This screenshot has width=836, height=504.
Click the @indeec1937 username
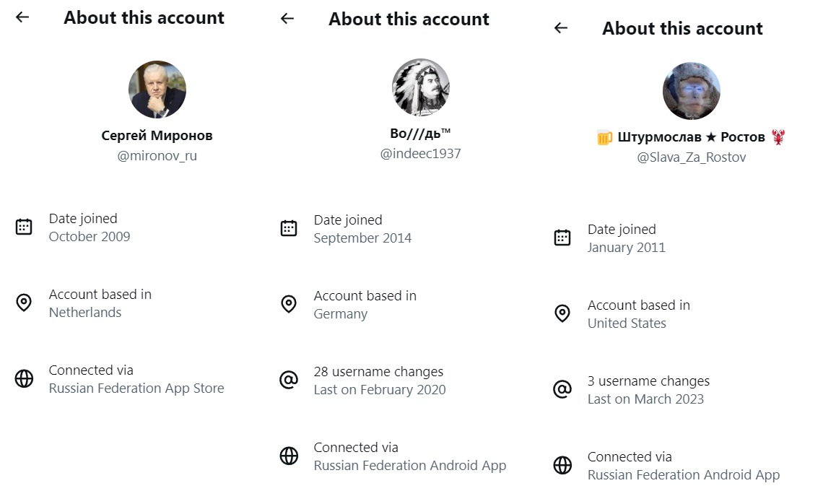tap(420, 154)
